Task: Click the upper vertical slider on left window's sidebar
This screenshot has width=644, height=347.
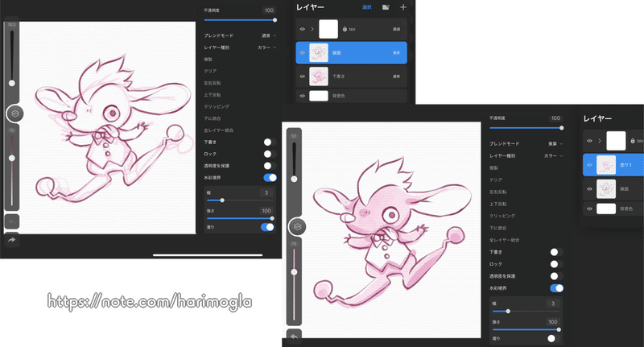Action: (12, 57)
